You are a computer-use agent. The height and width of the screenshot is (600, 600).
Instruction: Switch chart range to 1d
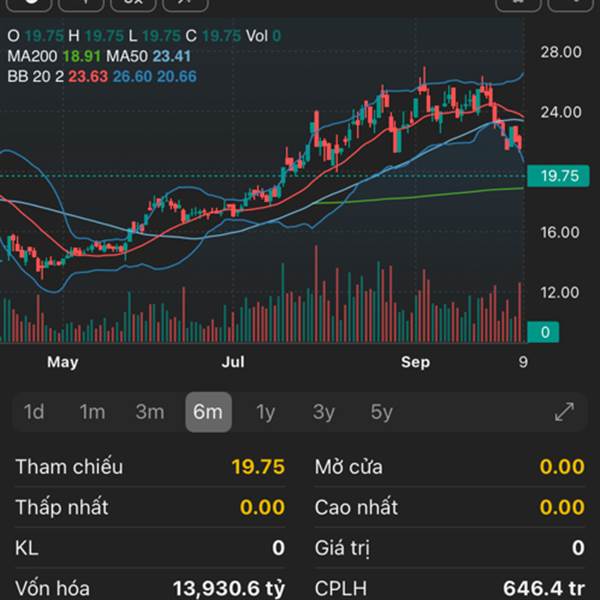pyautogui.click(x=34, y=412)
